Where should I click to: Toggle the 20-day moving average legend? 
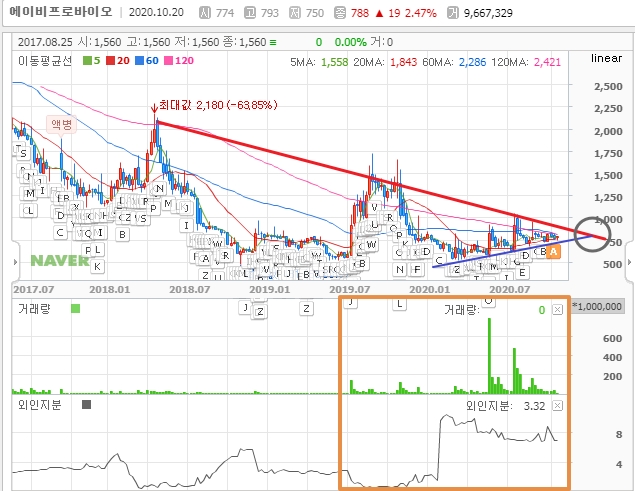118,61
